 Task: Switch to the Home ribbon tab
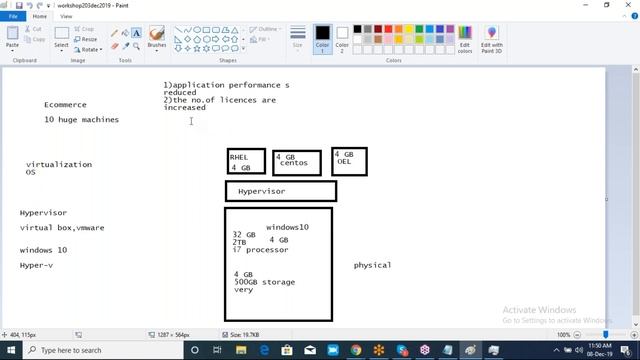point(40,16)
